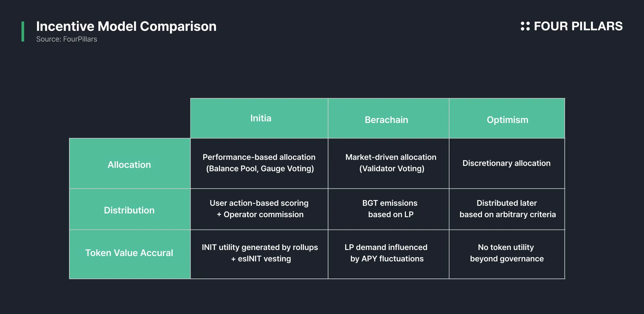Click the Distributed later arbitrary criteria cell

point(507,209)
